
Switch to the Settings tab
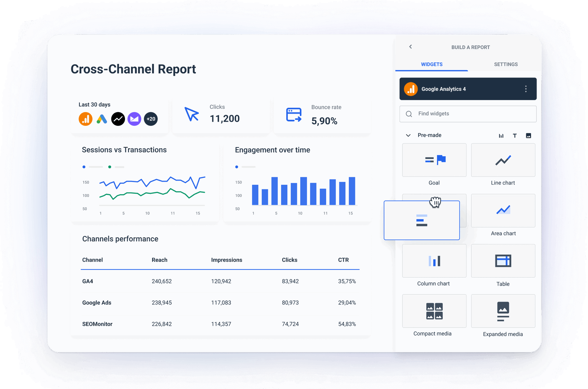506,64
